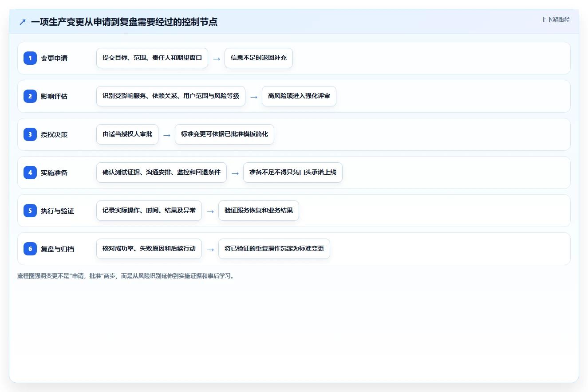Click the box 识别受影响服务、依赖关系、用户范围与风险等级
Viewport: 588px width, 392px height.
(x=171, y=96)
